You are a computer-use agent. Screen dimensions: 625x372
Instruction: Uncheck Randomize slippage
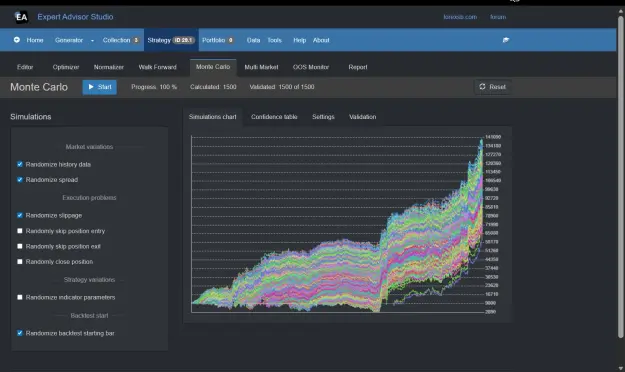click(20, 215)
